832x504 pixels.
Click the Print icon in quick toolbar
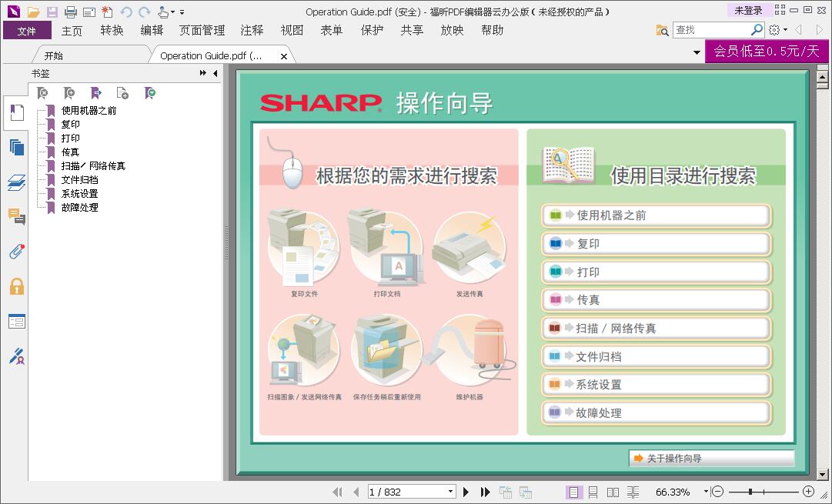[70, 12]
